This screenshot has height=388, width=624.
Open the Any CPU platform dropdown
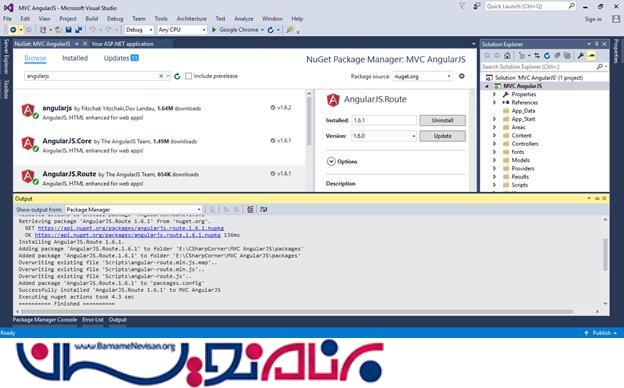[x=204, y=30]
